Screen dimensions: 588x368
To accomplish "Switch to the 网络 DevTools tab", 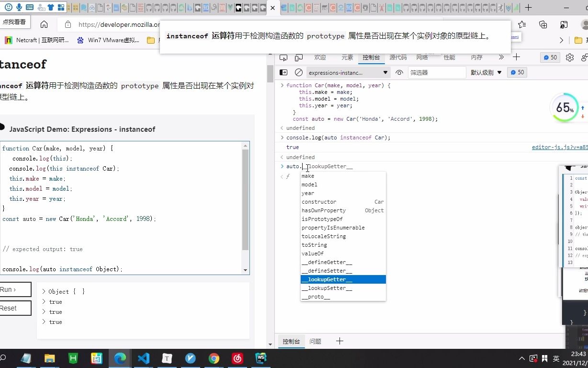I will (x=422, y=57).
